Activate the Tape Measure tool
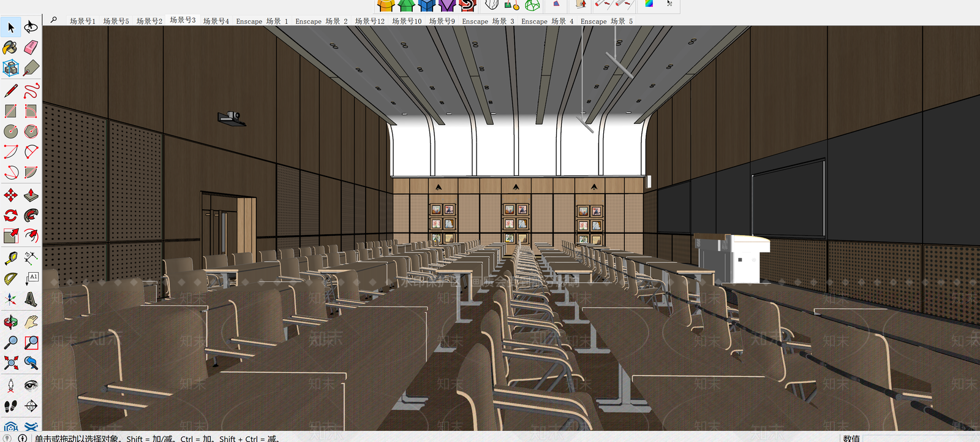Image resolution: width=980 pixels, height=442 pixels. [x=10, y=259]
